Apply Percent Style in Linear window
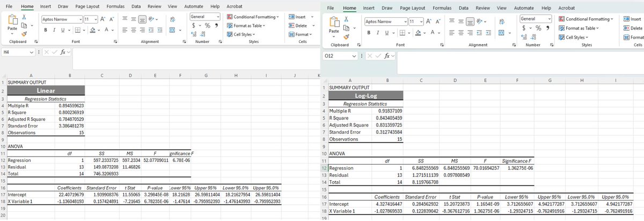The width and height of the screenshot is (644, 221). pyautogui.click(x=207, y=27)
